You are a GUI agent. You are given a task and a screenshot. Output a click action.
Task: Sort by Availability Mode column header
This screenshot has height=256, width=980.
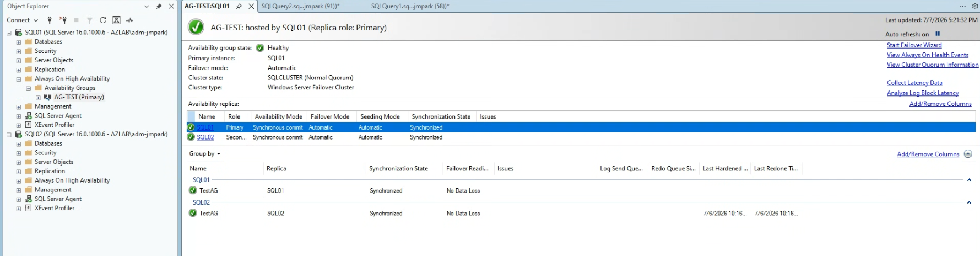(278, 116)
